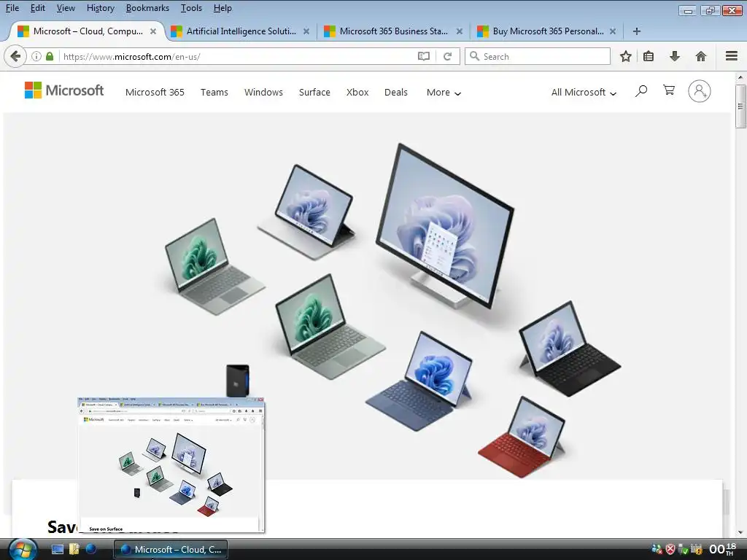The width and height of the screenshot is (747, 560).
Task: Go to Microsoft 365 nav link
Action: point(155,93)
